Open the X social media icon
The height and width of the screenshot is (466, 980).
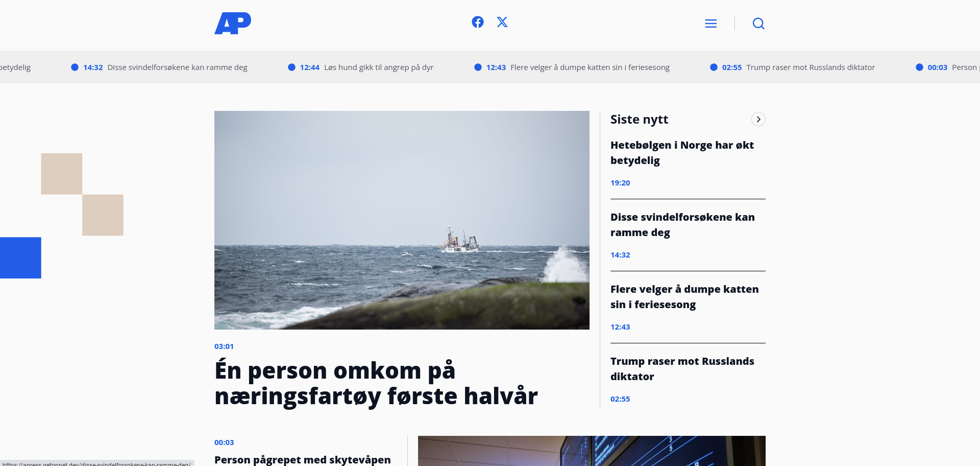502,22
